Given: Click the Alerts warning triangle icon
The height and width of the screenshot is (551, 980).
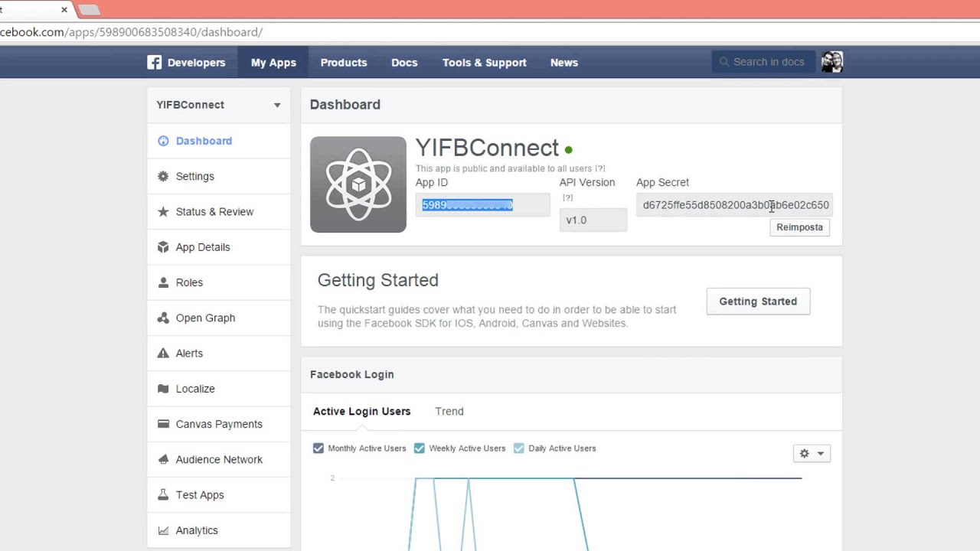Looking at the screenshot, I should tap(163, 353).
